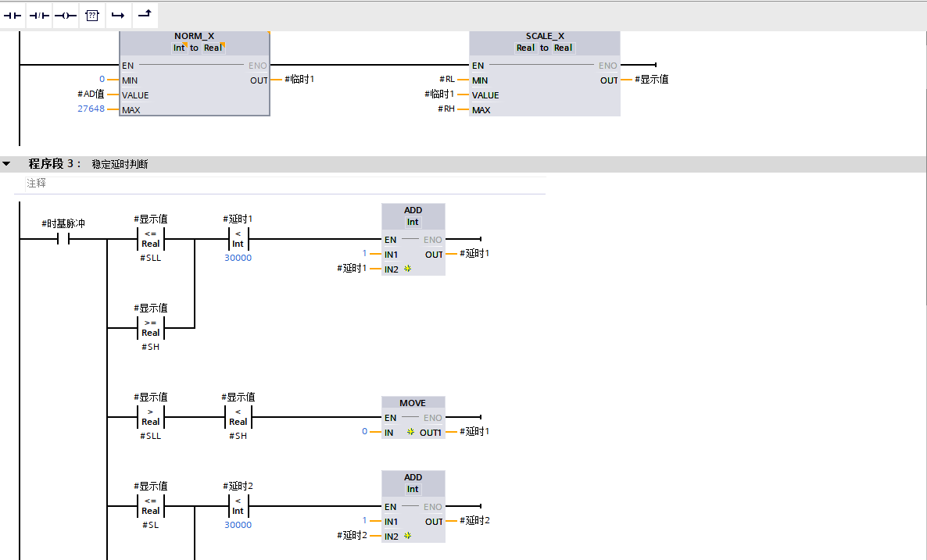Image resolution: width=927 pixels, height=560 pixels.
Task: Open the NORM_X Real output type selector
Action: (213, 48)
